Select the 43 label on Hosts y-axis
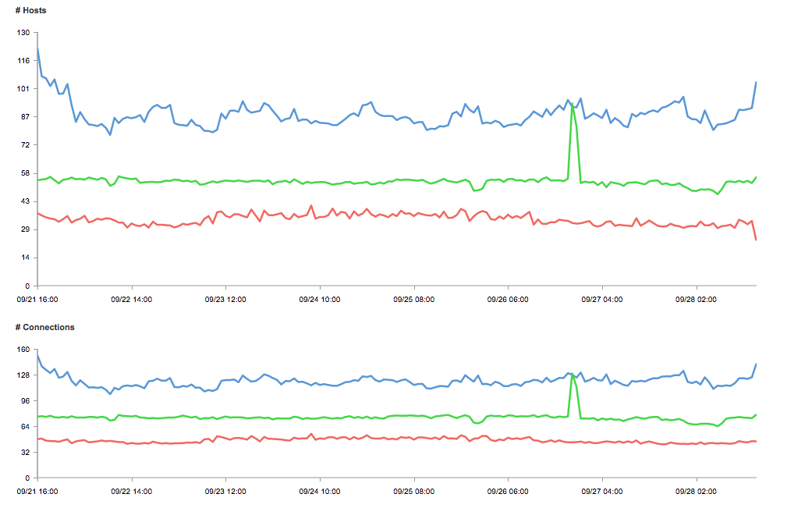 [x=26, y=201]
